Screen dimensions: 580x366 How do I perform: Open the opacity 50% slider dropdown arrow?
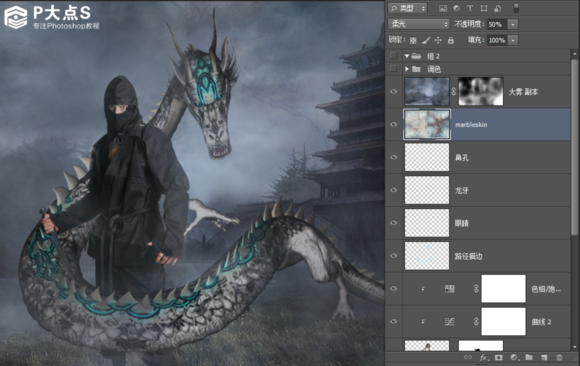pyautogui.click(x=513, y=24)
